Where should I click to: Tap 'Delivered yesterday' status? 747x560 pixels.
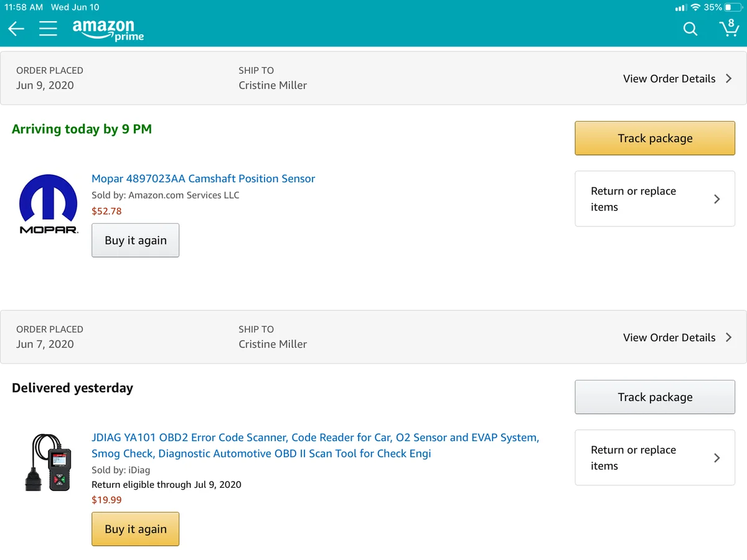point(72,388)
